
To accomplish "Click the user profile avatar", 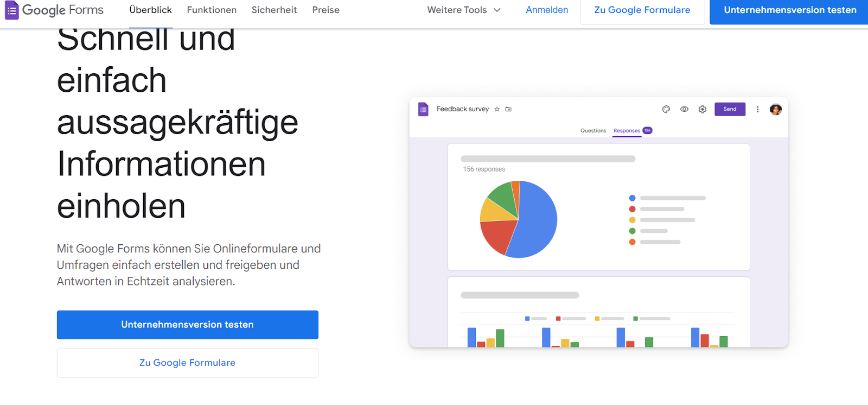I will coord(776,109).
